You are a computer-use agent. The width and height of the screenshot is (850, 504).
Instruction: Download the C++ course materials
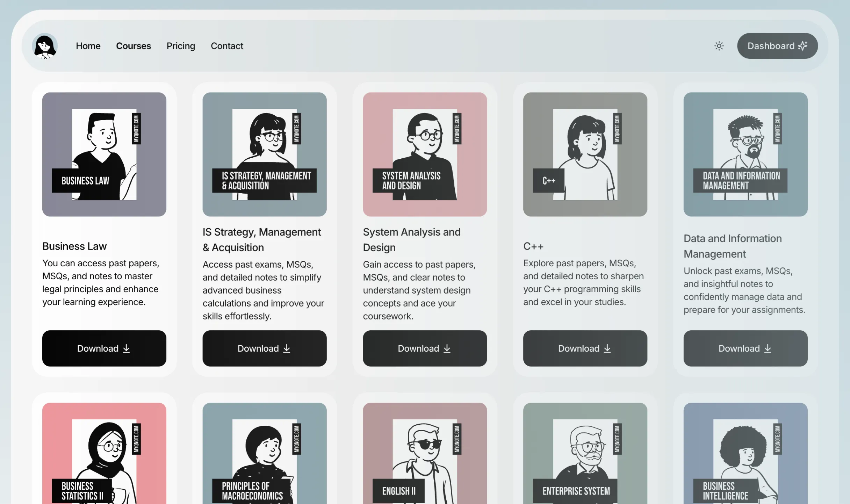pyautogui.click(x=585, y=348)
